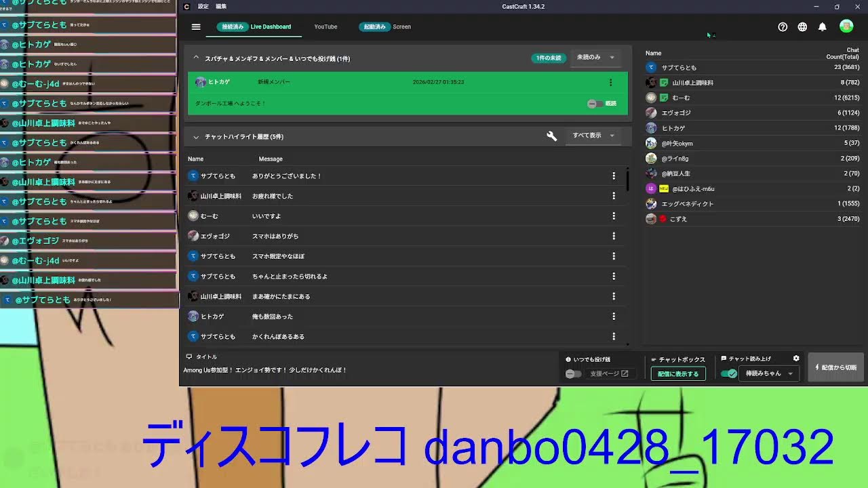Click エッグベネディクト avatar in the viewer list
The height and width of the screenshot is (488, 868).
[651, 204]
